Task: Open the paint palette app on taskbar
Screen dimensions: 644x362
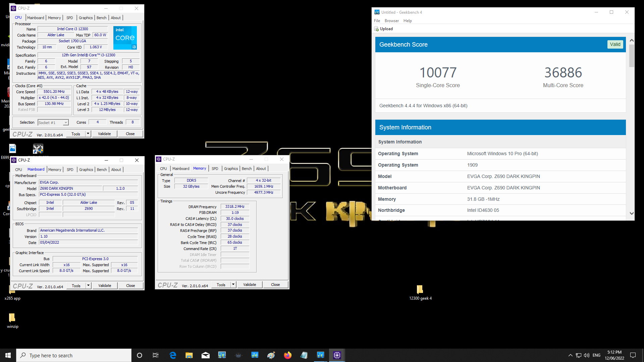Action: point(271,355)
